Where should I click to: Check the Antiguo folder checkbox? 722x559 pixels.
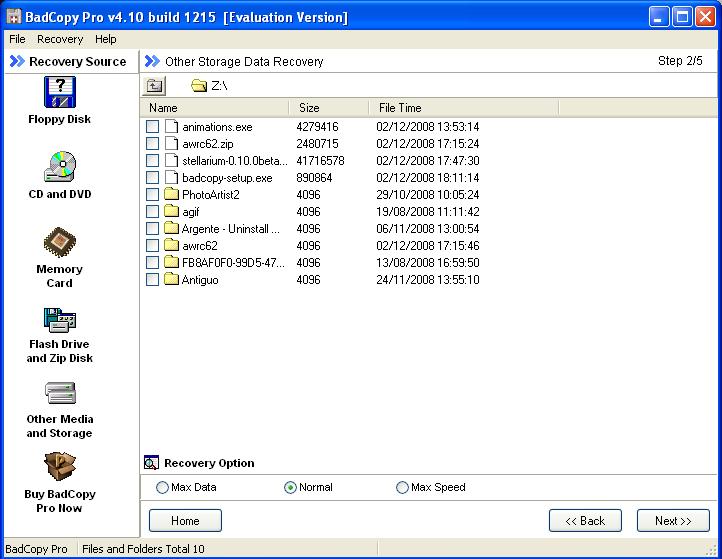(152, 280)
